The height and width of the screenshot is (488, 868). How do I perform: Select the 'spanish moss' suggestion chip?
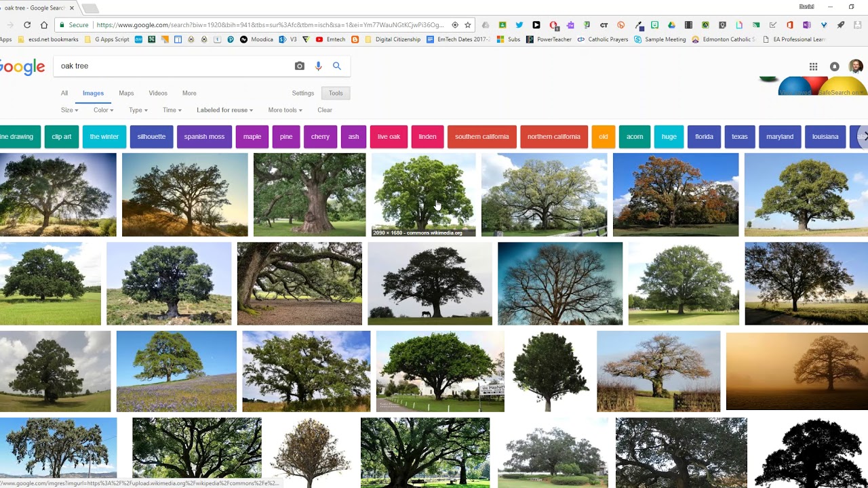pyautogui.click(x=204, y=136)
